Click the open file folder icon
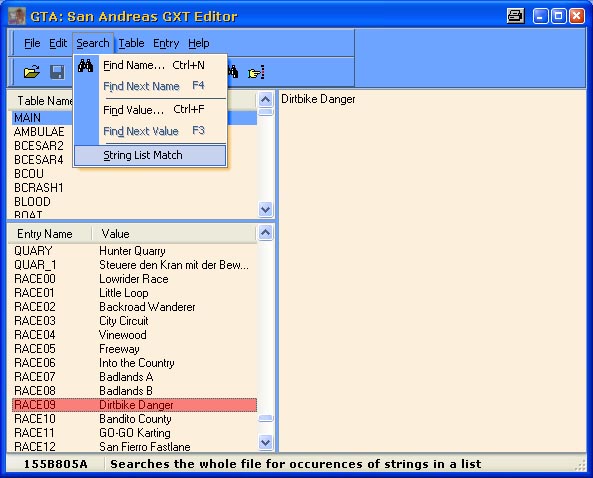The image size is (593, 478). pos(32,71)
